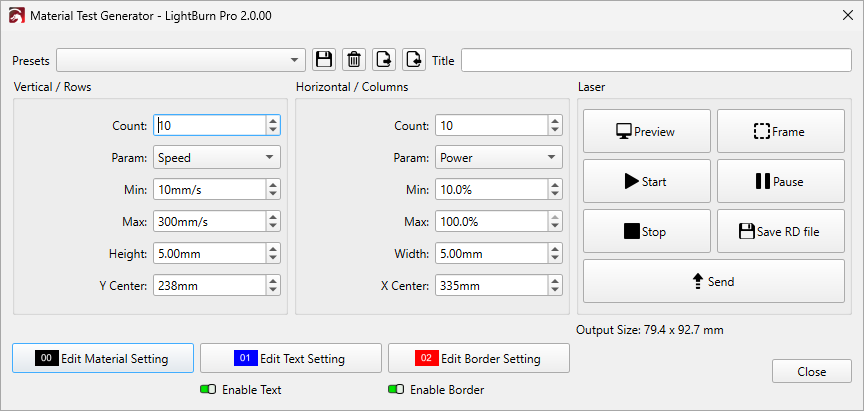Toggle the Enable Text switch
864x411 pixels.
click(x=209, y=389)
